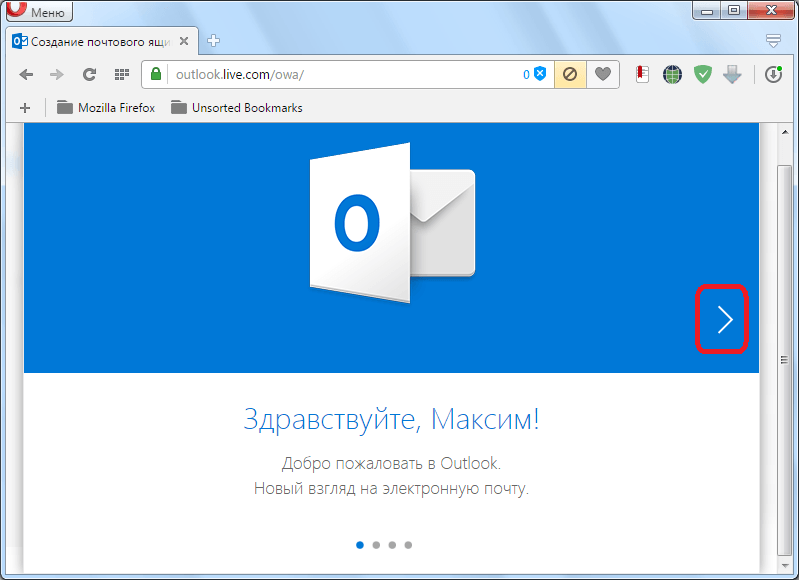Open the tab menu icon at the right end of the tab bar
This screenshot has height=580, width=799.
[773, 41]
